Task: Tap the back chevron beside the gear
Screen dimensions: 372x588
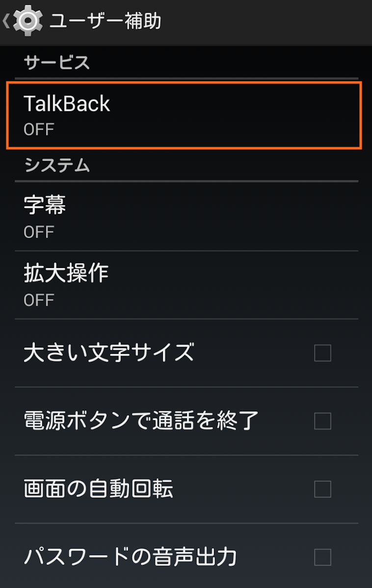Action: coord(6,21)
